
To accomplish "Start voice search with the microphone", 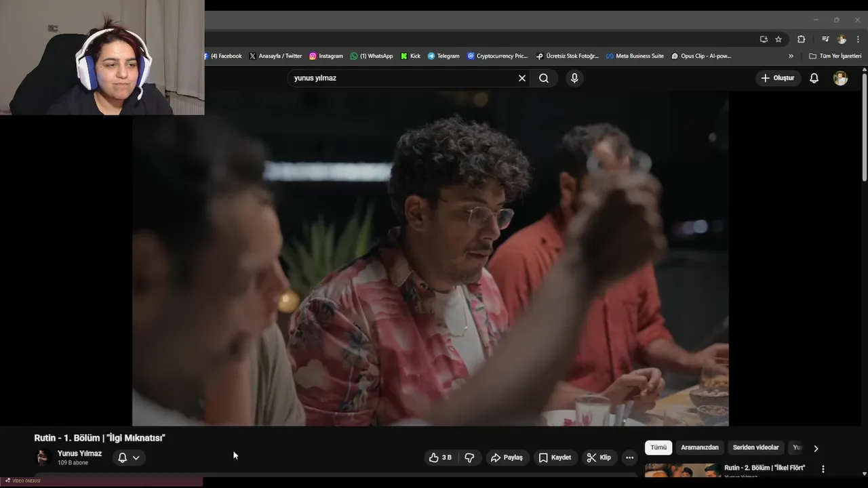I will (x=574, y=78).
